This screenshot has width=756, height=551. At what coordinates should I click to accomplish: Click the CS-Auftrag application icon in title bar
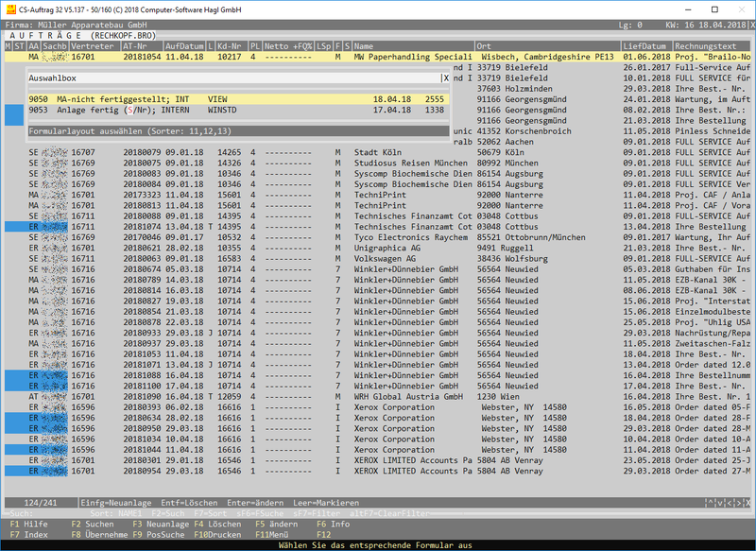click(x=10, y=7)
